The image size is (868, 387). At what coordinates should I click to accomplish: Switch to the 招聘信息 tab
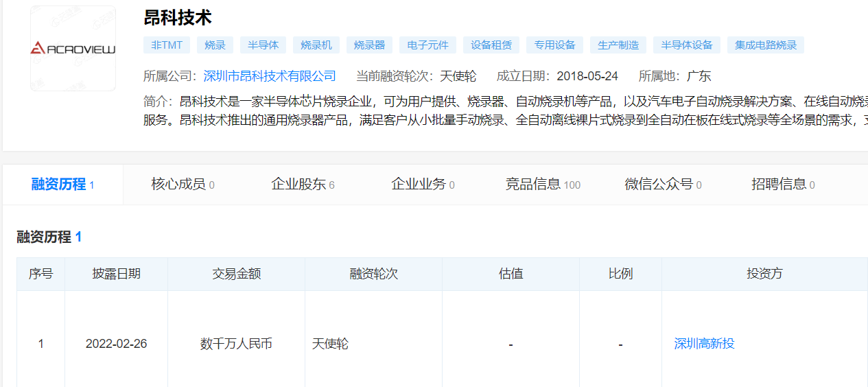[783, 184]
